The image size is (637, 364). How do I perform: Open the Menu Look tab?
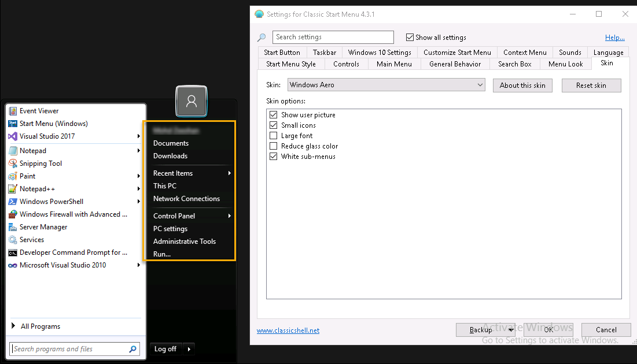[x=565, y=64]
